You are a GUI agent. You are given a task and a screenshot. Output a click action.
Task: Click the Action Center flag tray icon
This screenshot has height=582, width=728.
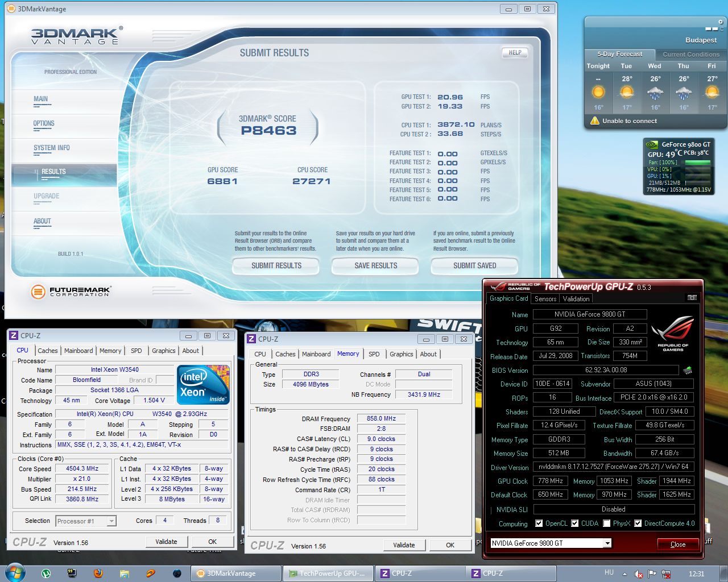point(652,574)
